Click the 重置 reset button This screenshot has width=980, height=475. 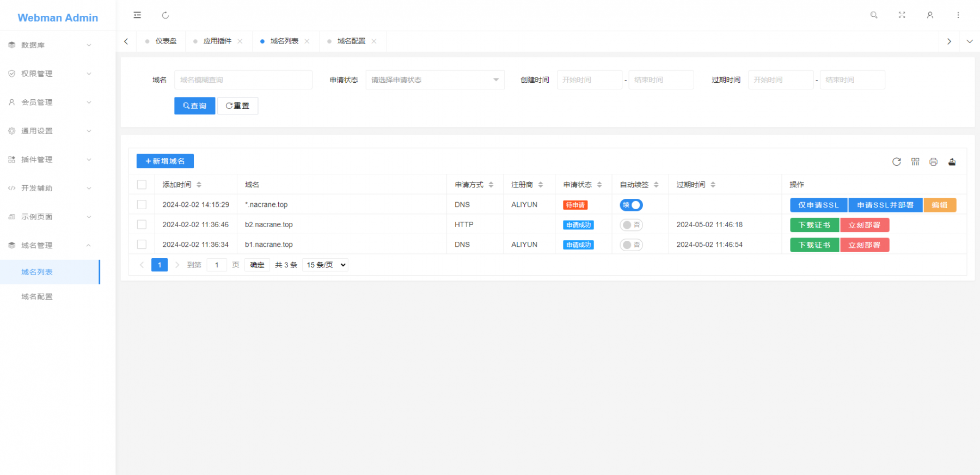[238, 106]
